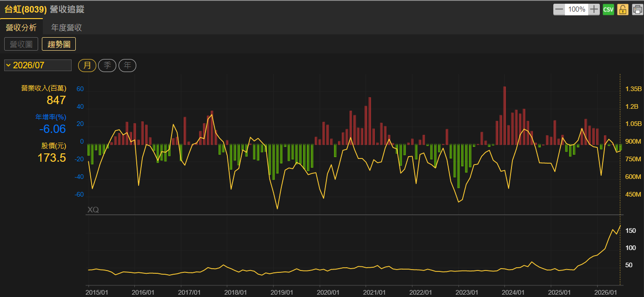Show the 營收圖 view
This screenshot has height=297, width=644.
coord(21,44)
